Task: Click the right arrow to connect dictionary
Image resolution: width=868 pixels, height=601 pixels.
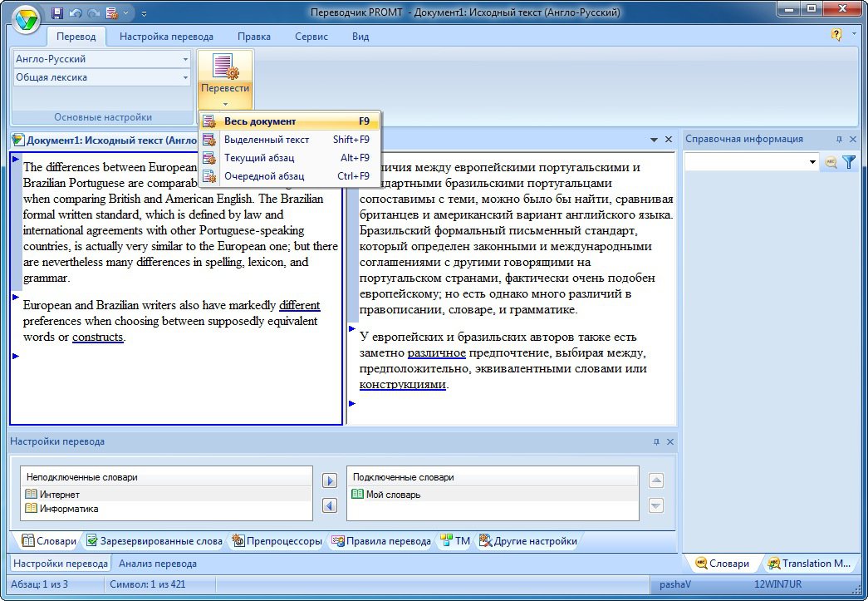Action: [330, 480]
